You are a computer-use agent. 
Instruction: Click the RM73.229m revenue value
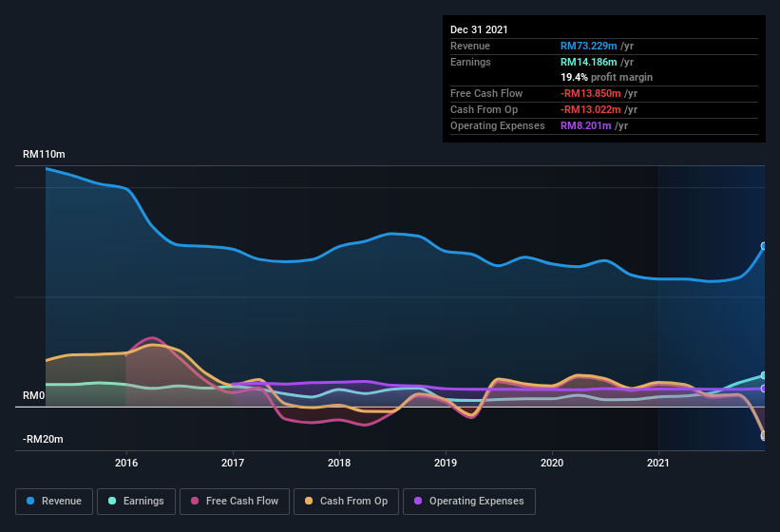(x=588, y=46)
